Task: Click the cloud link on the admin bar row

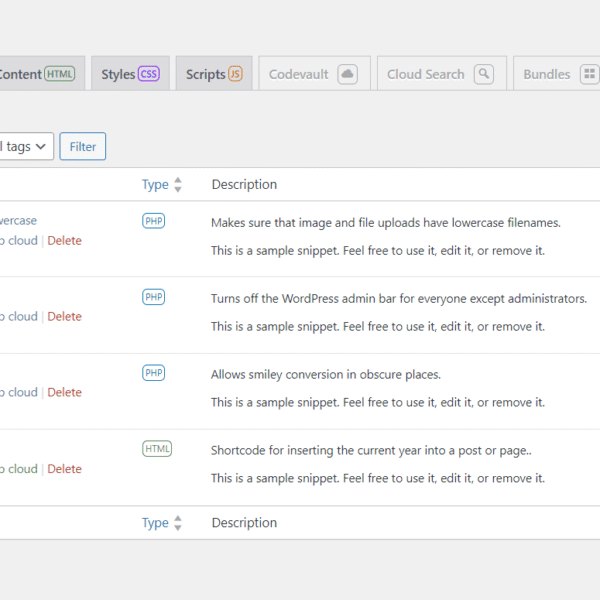Action: pyautogui.click(x=20, y=317)
